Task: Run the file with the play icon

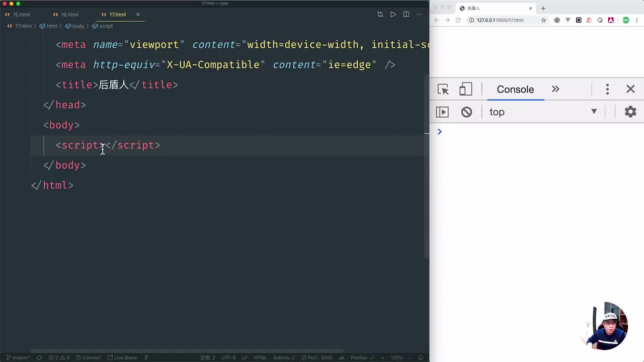Action: (393, 15)
